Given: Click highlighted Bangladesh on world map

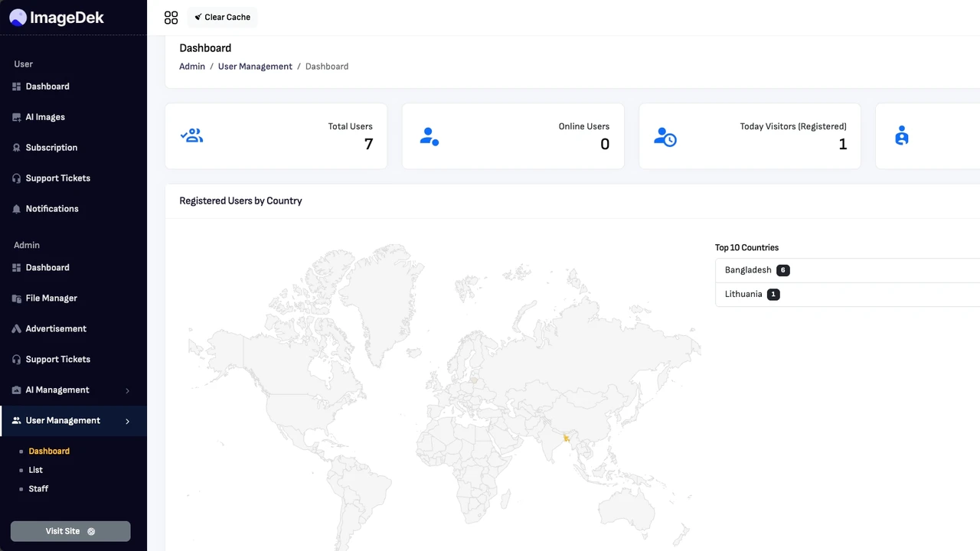Looking at the screenshot, I should 566,438.
